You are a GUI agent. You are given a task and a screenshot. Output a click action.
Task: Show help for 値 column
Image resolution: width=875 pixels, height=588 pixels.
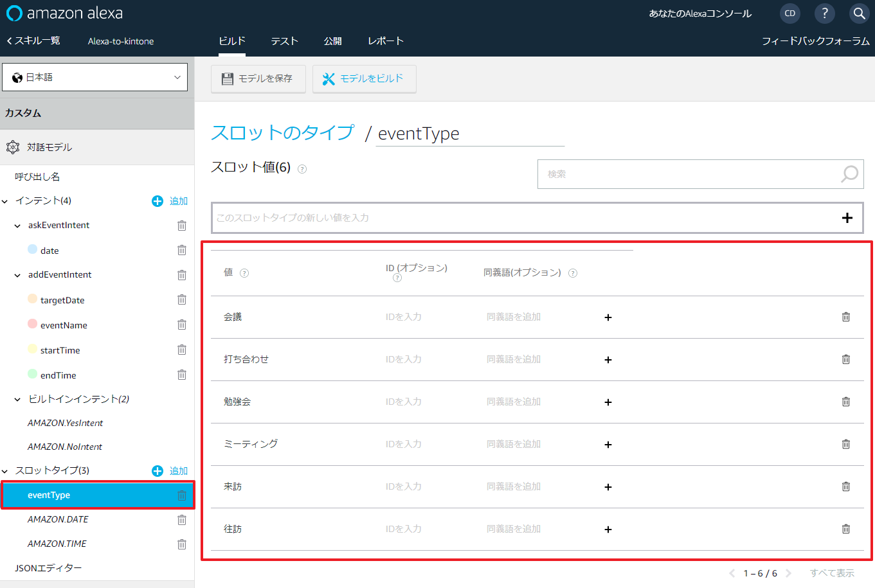click(x=244, y=273)
